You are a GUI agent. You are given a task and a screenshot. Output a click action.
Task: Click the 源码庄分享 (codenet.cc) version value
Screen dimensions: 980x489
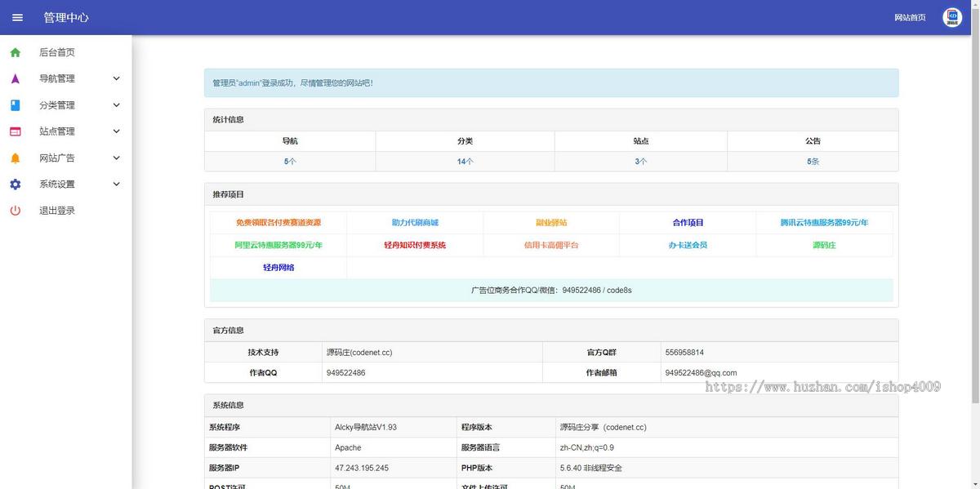pyautogui.click(x=603, y=428)
